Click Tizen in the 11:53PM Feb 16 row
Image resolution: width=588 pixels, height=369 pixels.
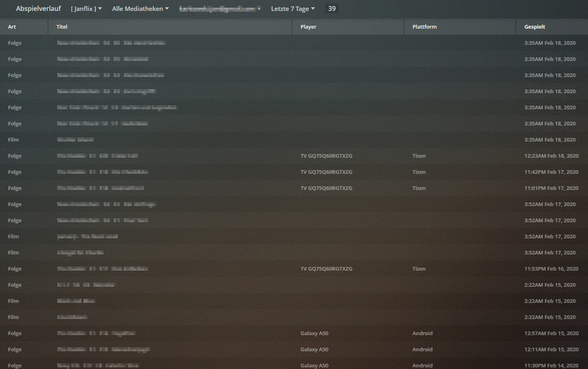419,269
